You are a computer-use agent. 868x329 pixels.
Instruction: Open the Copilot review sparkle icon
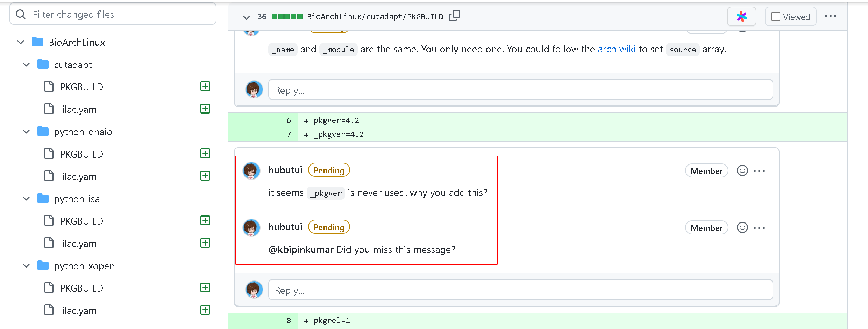741,16
